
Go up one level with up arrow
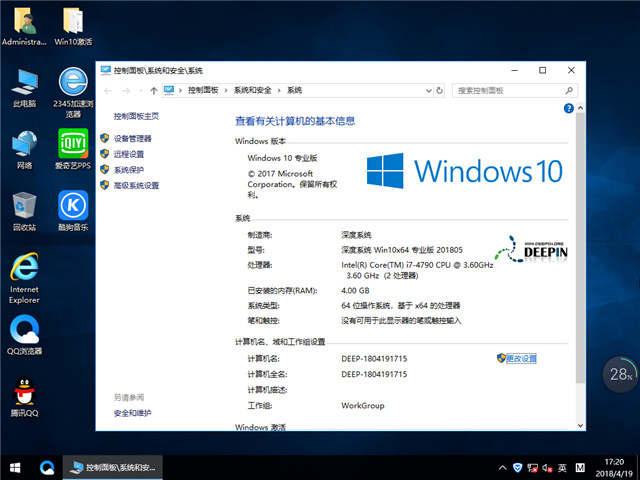[153, 91]
